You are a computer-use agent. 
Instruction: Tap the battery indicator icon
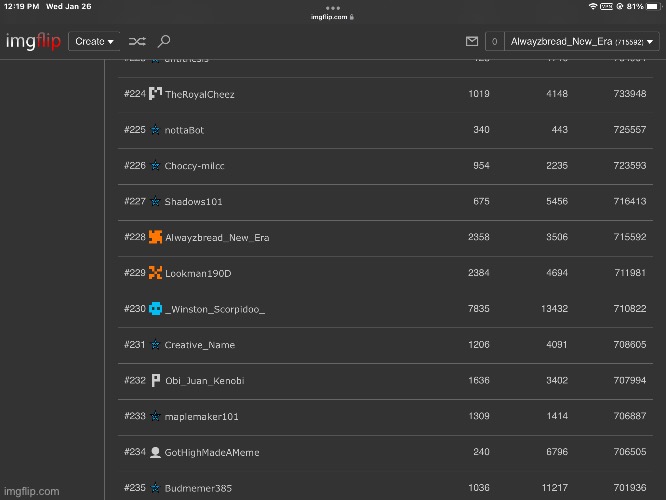pos(654,6)
